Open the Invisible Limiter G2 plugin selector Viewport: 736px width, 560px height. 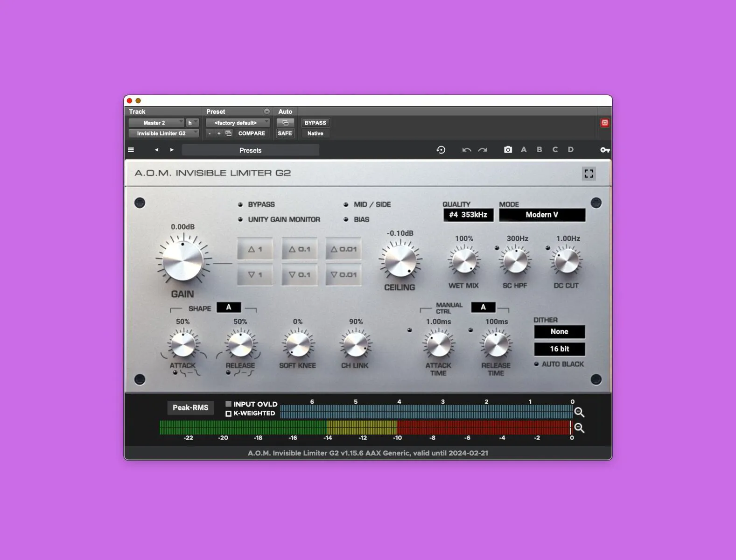[163, 133]
